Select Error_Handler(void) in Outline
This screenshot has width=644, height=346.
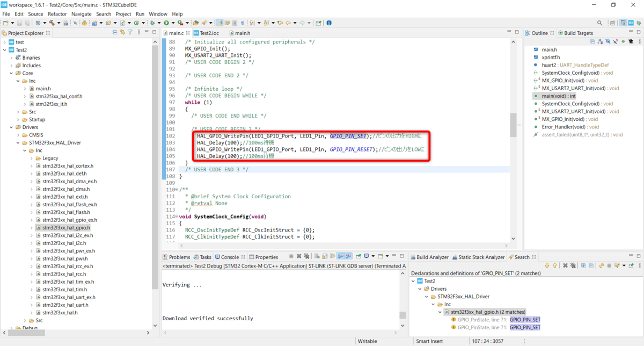[561, 127]
